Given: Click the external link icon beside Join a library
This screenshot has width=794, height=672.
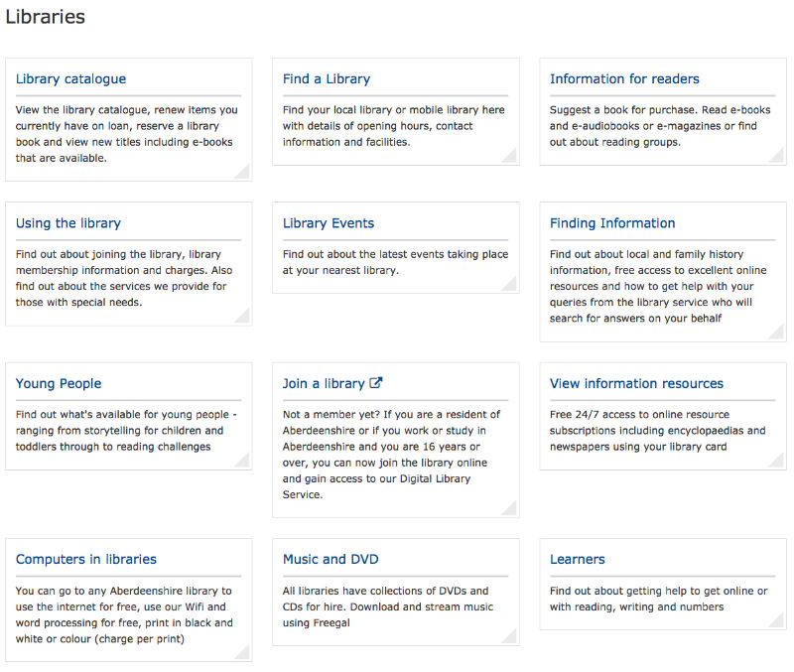Looking at the screenshot, I should coord(376,383).
